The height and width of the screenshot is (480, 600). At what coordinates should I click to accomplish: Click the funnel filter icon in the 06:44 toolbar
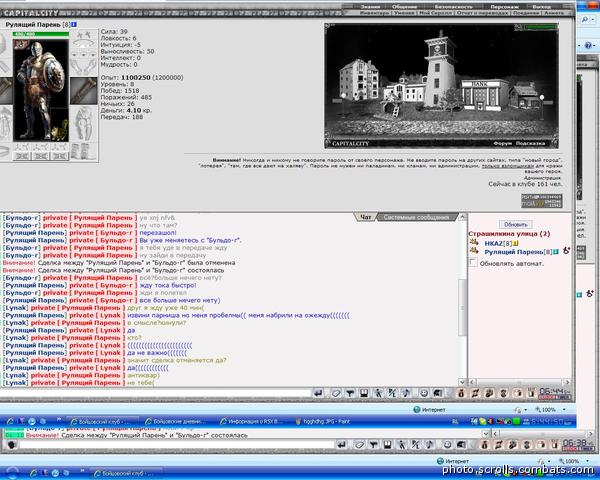coord(350,393)
